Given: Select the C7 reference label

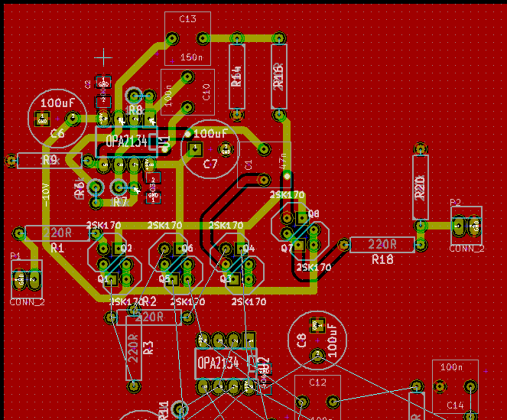Looking at the screenshot, I should pyautogui.click(x=210, y=164).
